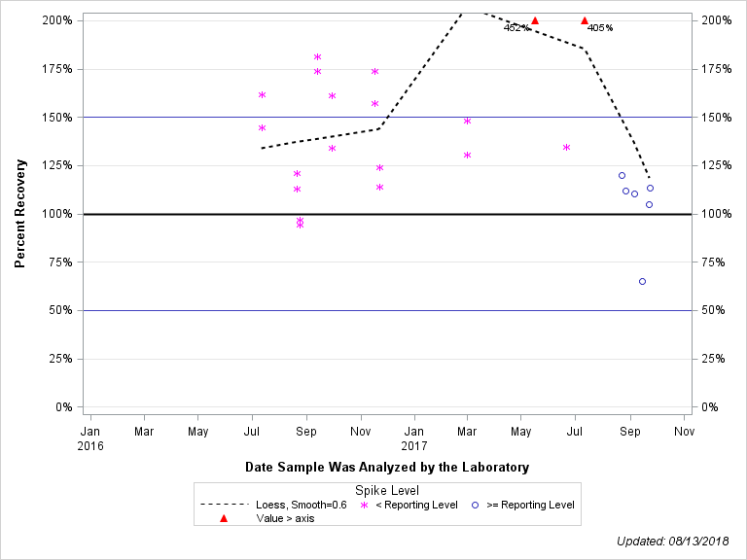Click the 'Jan' tick label above 2016
The image size is (747, 560).
pyautogui.click(x=90, y=432)
